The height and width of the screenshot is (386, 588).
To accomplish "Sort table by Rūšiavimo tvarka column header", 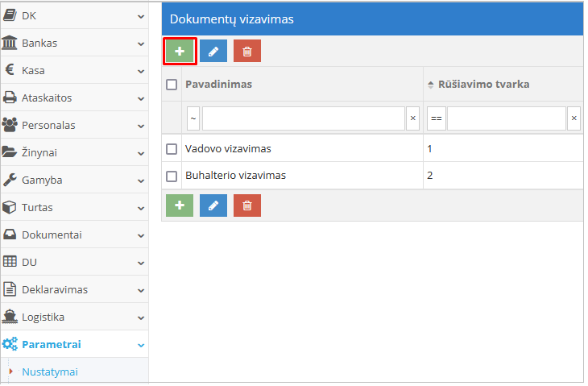I will [x=483, y=85].
